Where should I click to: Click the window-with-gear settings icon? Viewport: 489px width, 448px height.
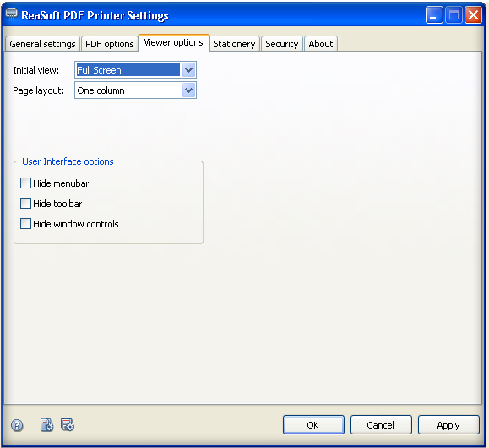[68, 425]
